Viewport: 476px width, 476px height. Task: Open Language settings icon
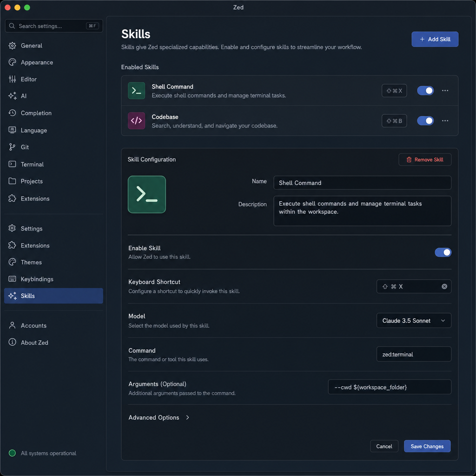12,130
